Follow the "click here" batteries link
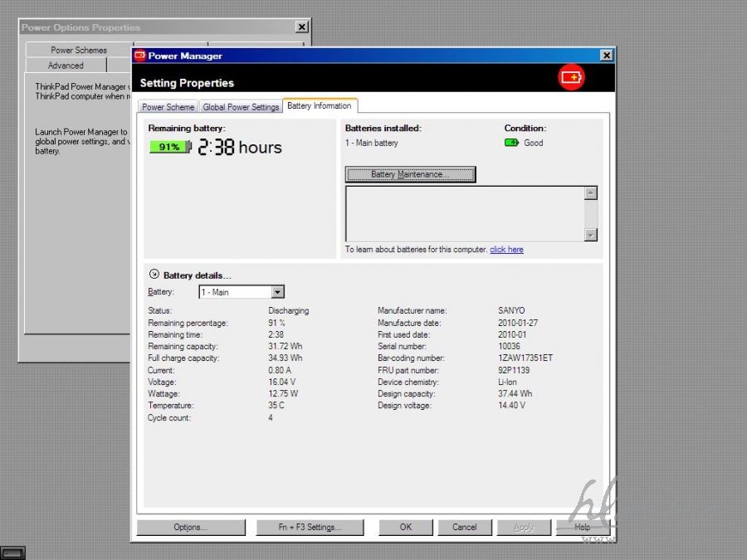The width and height of the screenshot is (747, 560). pos(506,250)
